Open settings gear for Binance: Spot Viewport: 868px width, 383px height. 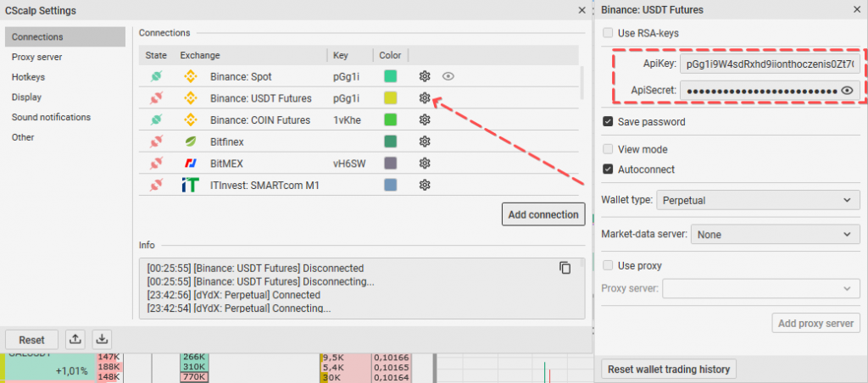click(x=426, y=76)
